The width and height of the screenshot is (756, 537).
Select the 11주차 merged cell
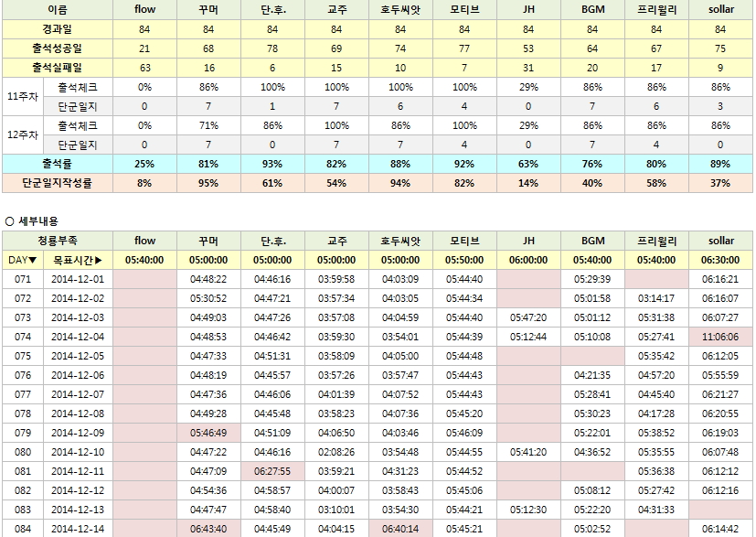pyautogui.click(x=23, y=96)
